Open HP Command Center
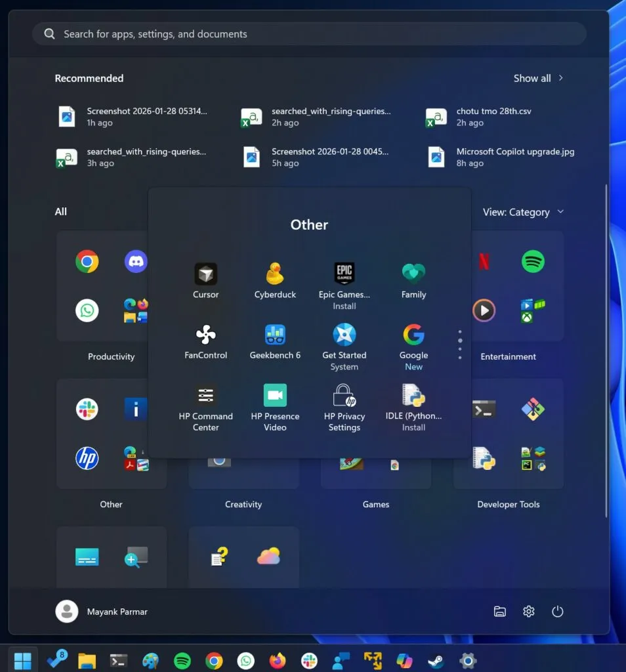 (x=205, y=396)
